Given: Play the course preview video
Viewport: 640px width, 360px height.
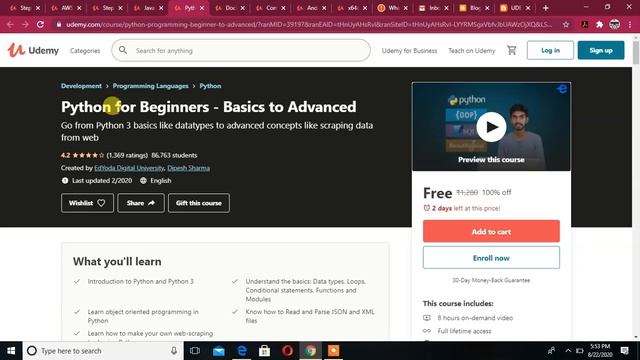Looking at the screenshot, I should coord(491,127).
